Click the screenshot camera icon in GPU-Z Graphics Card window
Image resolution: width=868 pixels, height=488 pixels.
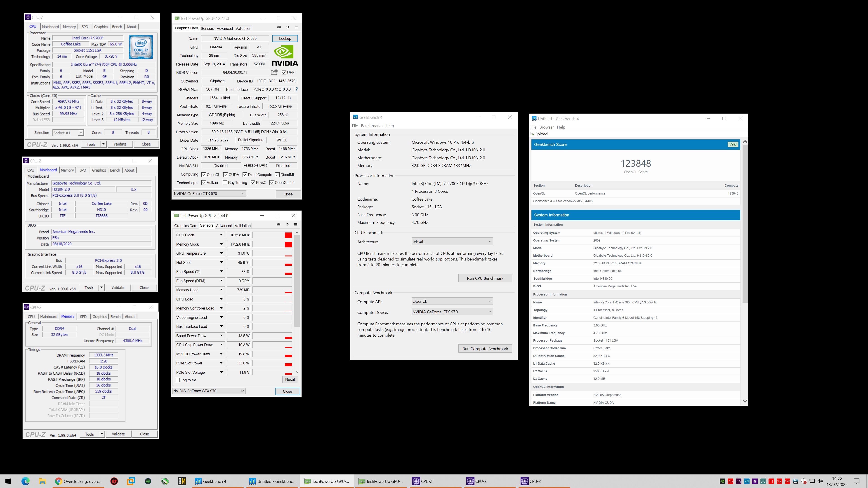pos(279,27)
